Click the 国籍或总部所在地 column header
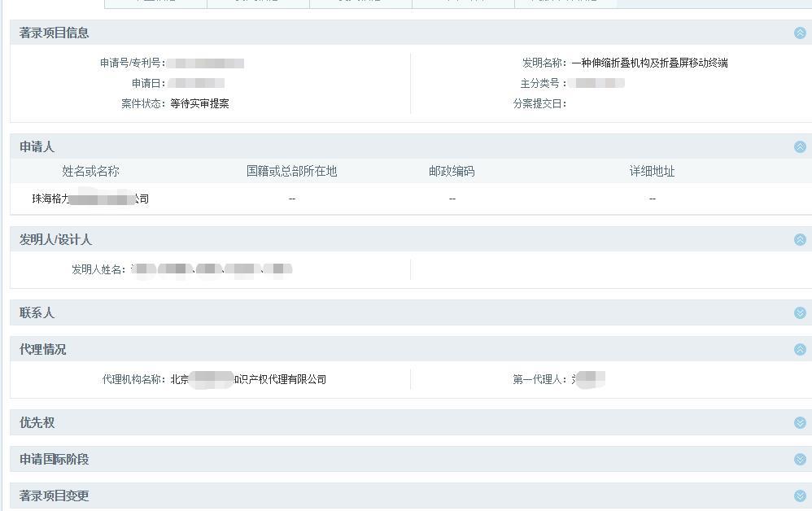812x511 pixels. coord(291,172)
